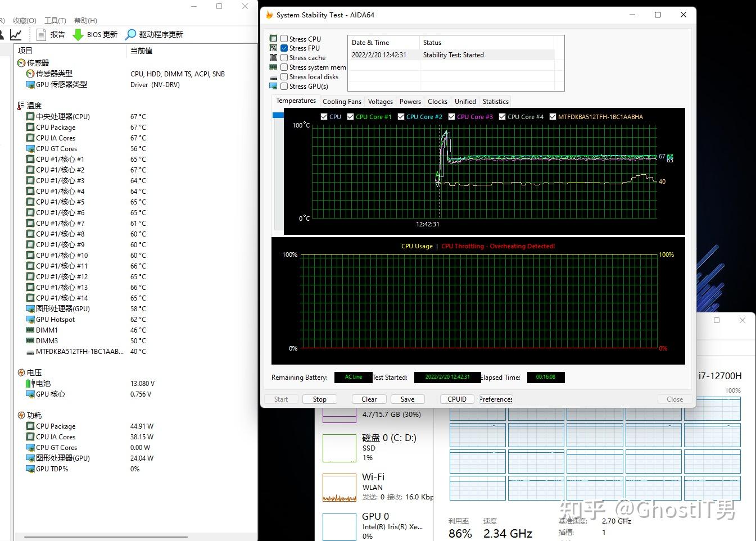
Task: Enable the Stress cache checkbox
Action: (284, 58)
